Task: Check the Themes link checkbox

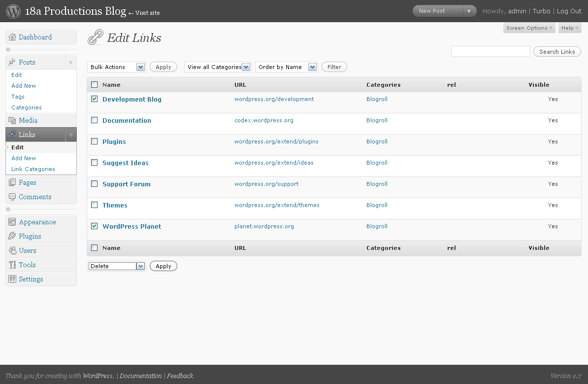Action: (95, 205)
